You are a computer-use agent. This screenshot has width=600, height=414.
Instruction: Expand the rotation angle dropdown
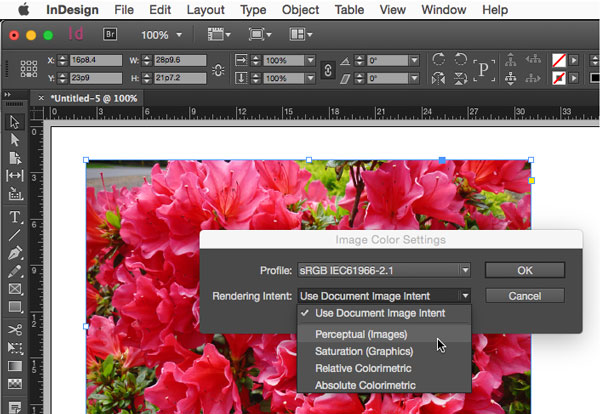click(414, 60)
